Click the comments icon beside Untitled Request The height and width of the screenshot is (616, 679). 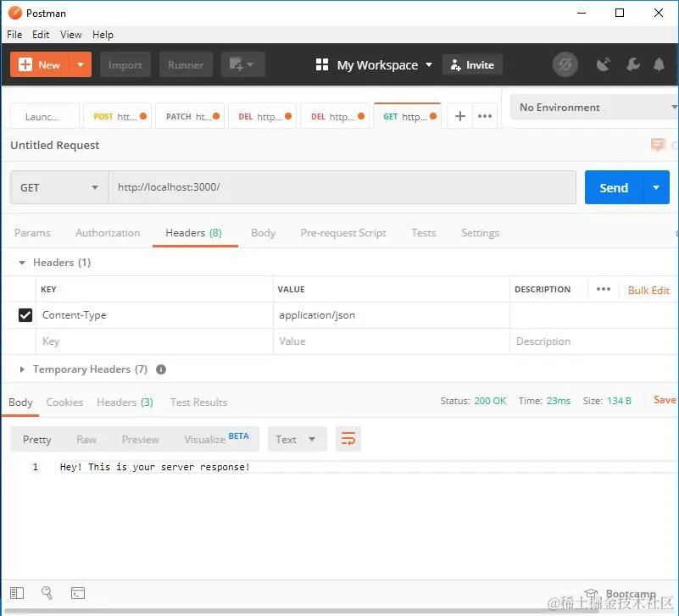coord(657,145)
